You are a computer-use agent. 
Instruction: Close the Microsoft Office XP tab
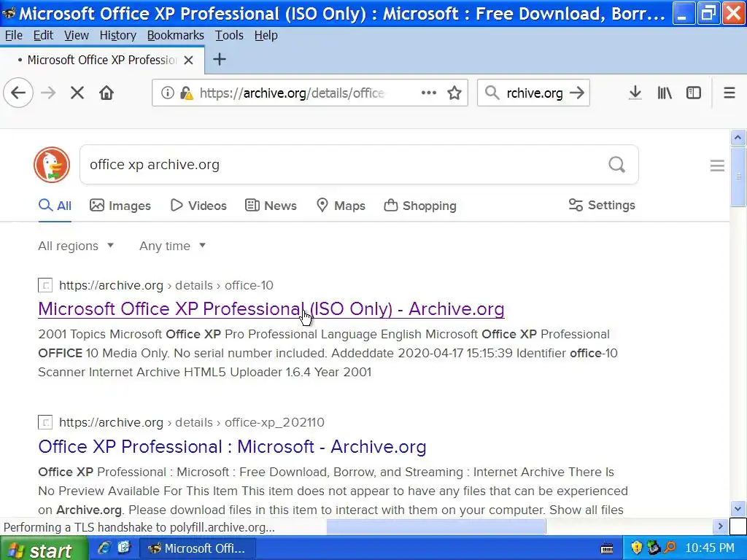pos(189,60)
